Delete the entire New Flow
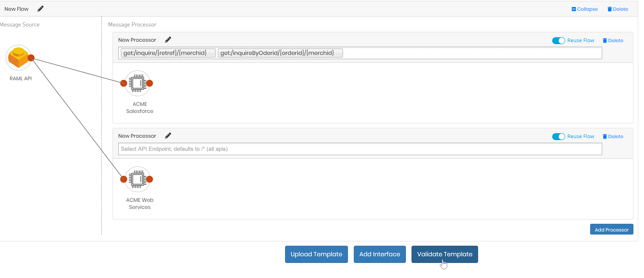 [x=617, y=9]
